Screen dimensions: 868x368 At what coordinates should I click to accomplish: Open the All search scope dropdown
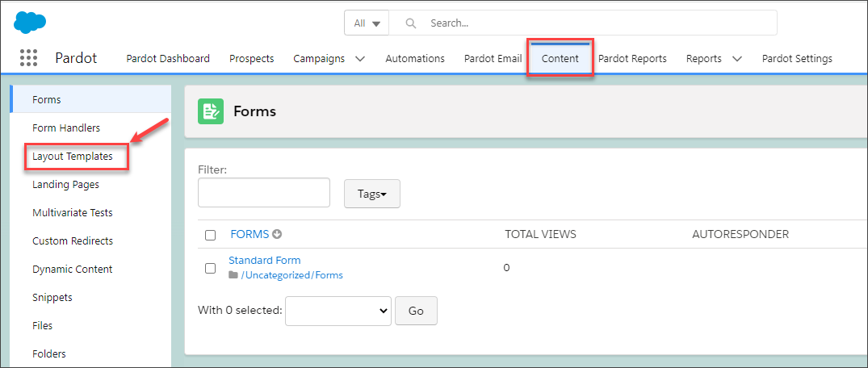point(367,23)
